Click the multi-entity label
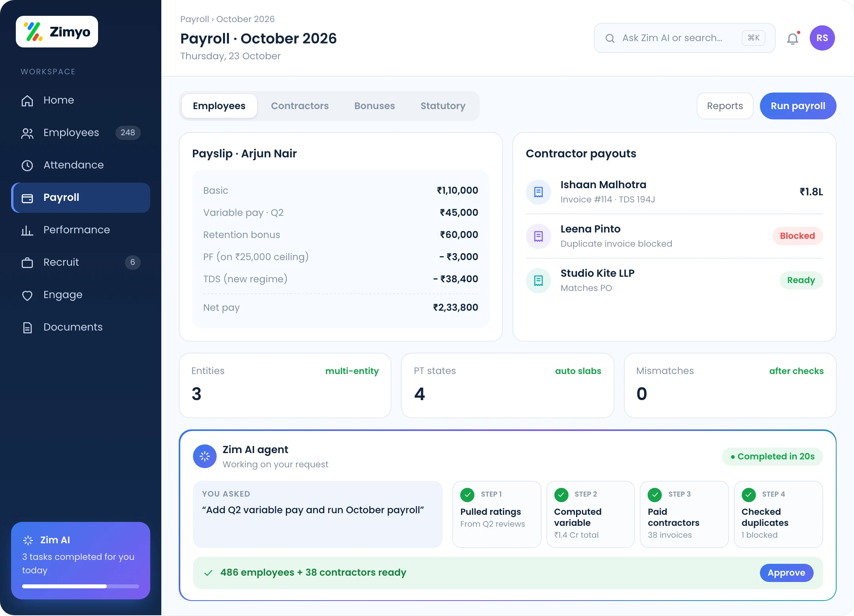 coord(352,371)
